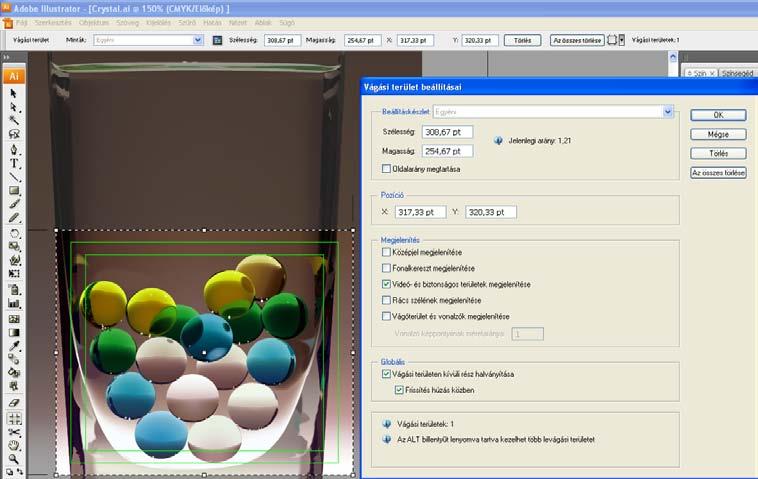This screenshot has width=758, height=479.
Task: Select the Pencil tool
Action: (14, 218)
